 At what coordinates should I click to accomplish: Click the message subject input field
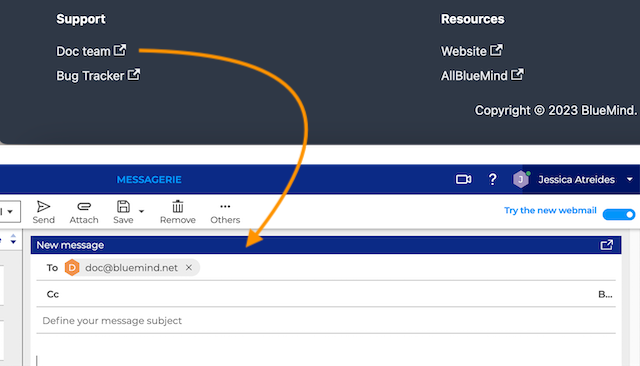[x=326, y=321]
